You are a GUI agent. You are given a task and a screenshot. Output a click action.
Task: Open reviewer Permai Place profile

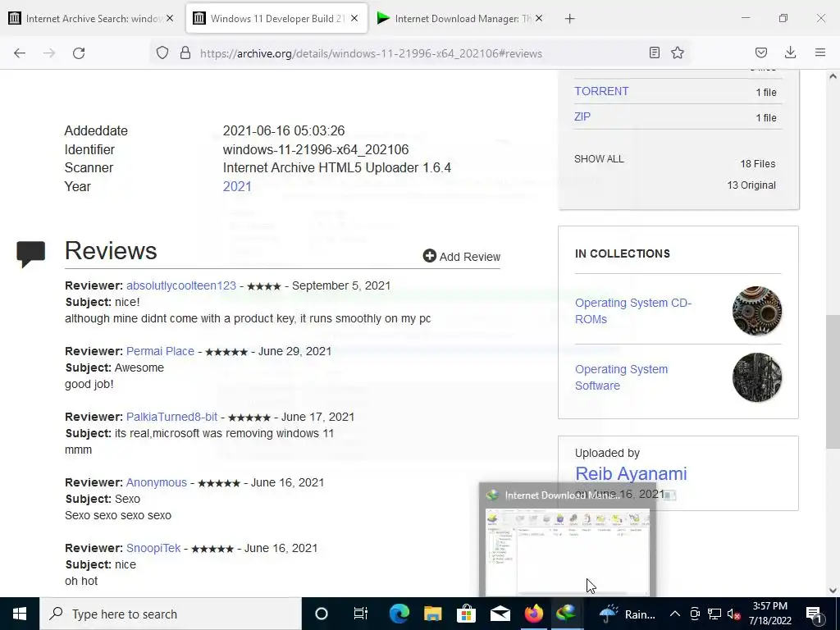[x=160, y=351]
